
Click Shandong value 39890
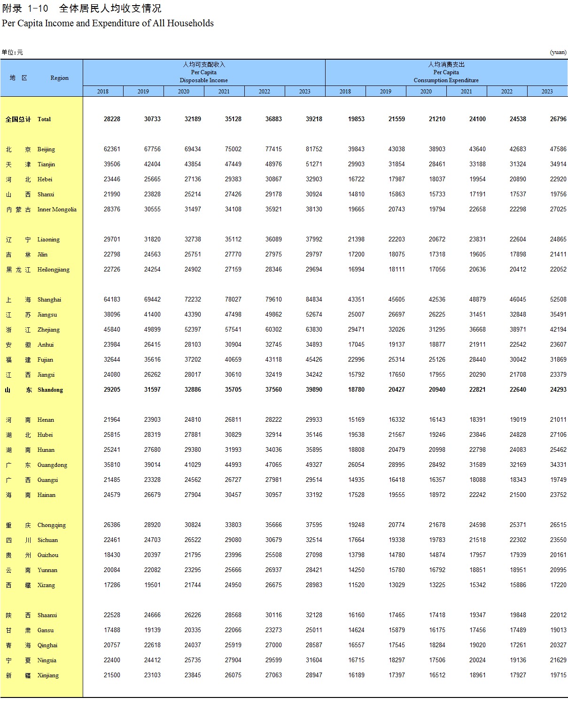pyautogui.click(x=314, y=390)
